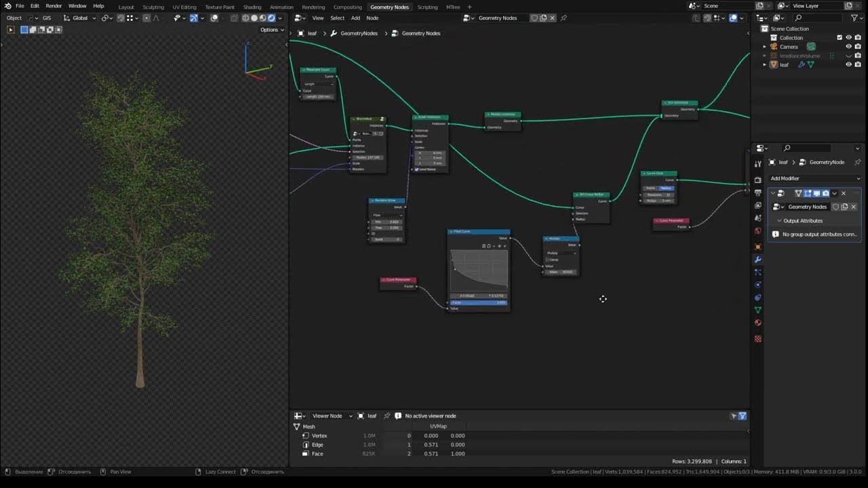This screenshot has height=488, width=868.
Task: Disable Collection in renders camera icon
Action: (x=857, y=37)
